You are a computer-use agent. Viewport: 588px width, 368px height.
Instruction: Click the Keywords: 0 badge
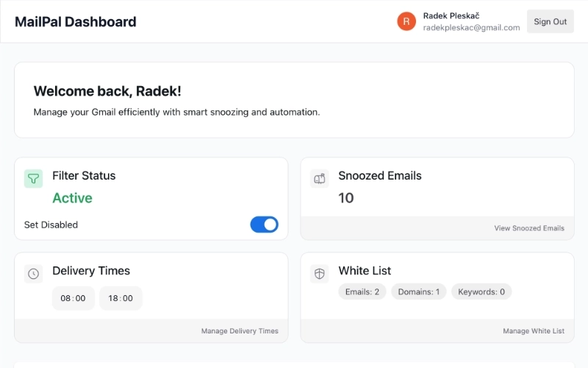pos(481,291)
